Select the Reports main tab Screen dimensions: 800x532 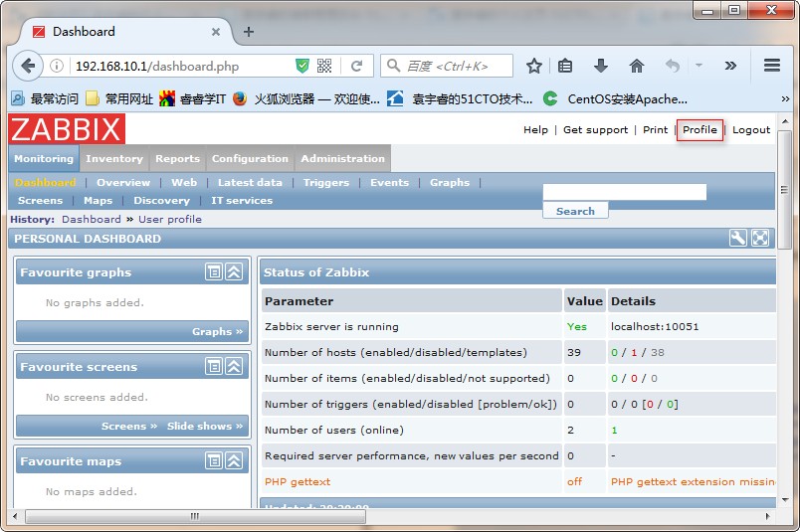[177, 159]
